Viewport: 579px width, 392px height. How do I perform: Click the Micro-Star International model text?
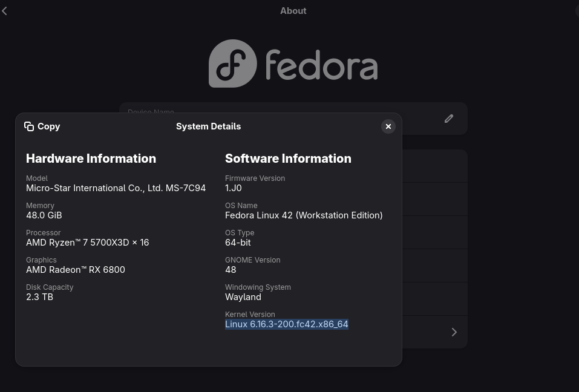pyautogui.click(x=116, y=188)
